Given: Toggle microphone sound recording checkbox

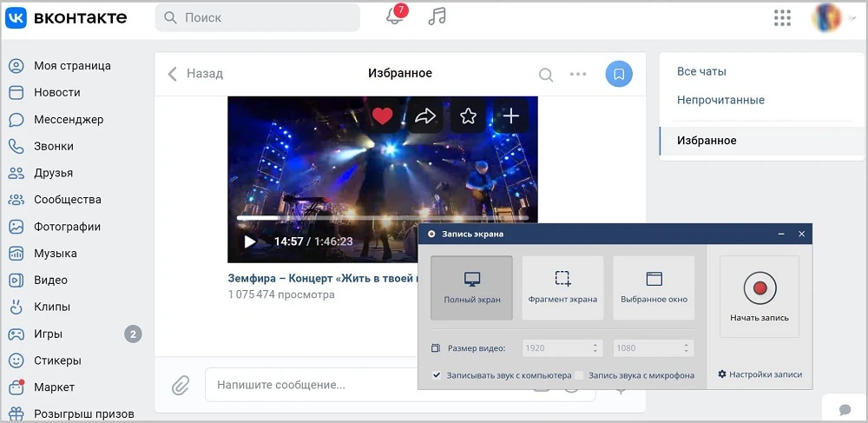Looking at the screenshot, I should pos(579,375).
